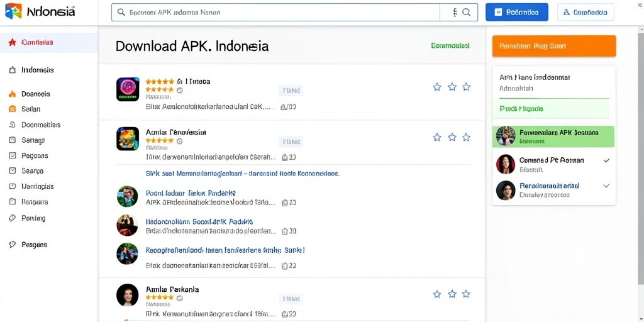Open the Aantar Fanavesiar colorful game icon

pyautogui.click(x=128, y=139)
